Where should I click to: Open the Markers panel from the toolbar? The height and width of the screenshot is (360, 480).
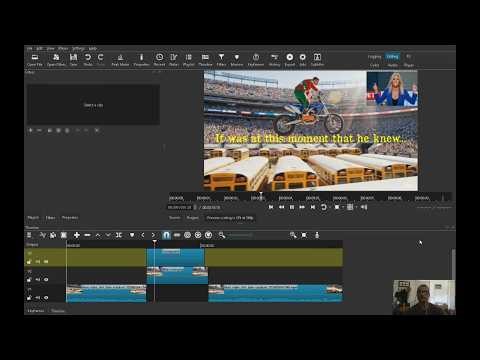point(237,60)
